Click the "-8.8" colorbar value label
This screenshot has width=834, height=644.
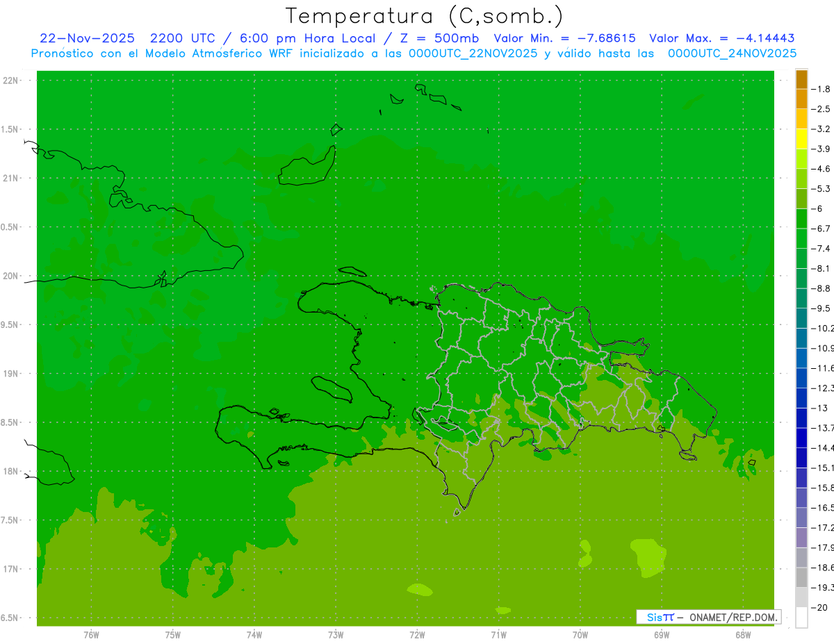822,288
